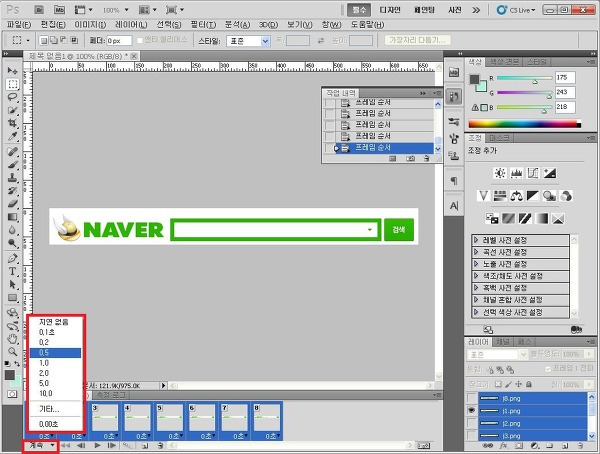Select next animation frame button
Viewport: 600px width, 454px height.
pyautogui.click(x=112, y=446)
